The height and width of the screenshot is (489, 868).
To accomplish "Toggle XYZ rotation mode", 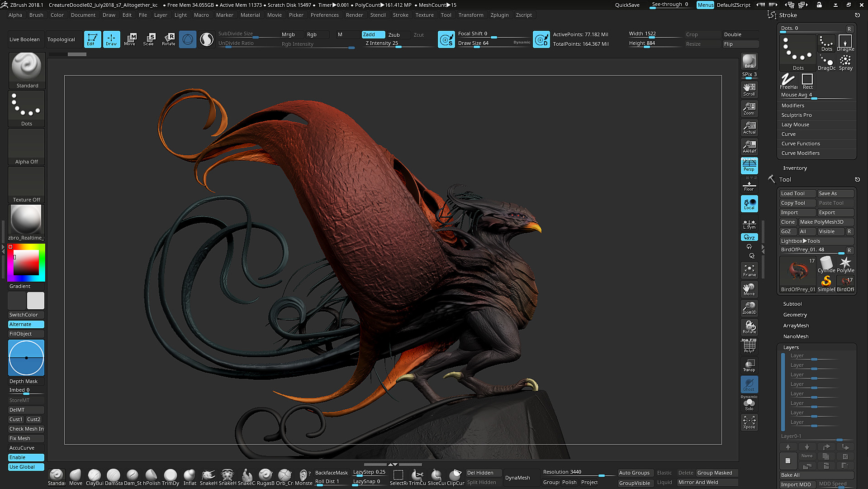I will [x=749, y=237].
